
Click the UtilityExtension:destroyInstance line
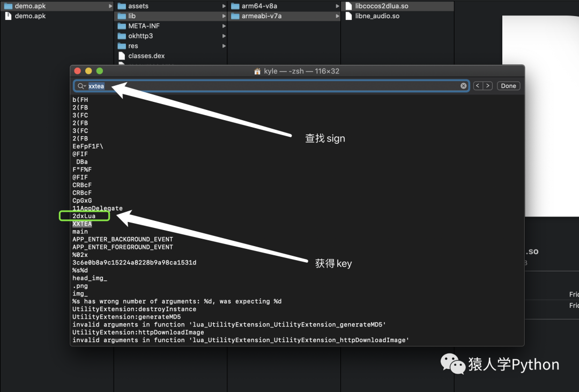tap(135, 309)
